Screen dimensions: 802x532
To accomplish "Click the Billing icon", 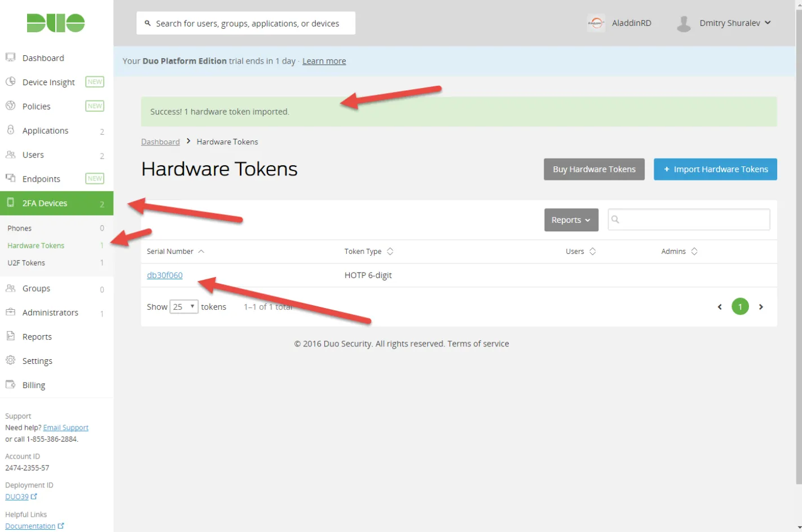I will (x=10, y=385).
